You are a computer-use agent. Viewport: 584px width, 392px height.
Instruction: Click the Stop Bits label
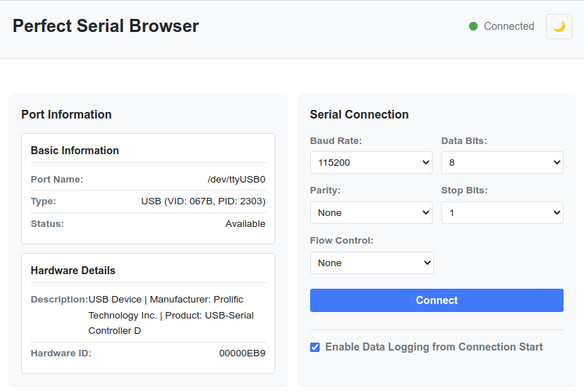point(465,191)
